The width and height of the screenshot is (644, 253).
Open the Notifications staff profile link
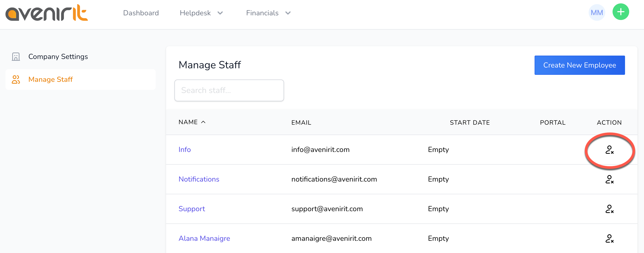coord(199,179)
